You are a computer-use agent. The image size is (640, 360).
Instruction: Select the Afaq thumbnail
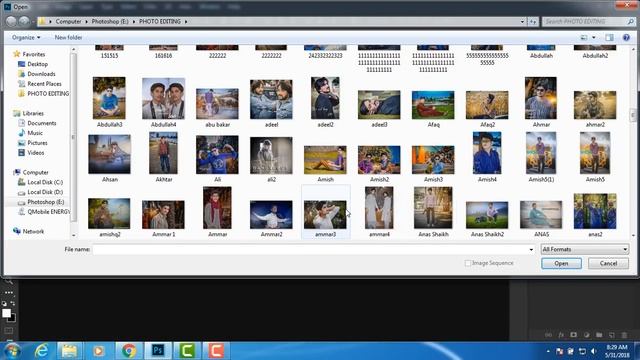coord(433,105)
